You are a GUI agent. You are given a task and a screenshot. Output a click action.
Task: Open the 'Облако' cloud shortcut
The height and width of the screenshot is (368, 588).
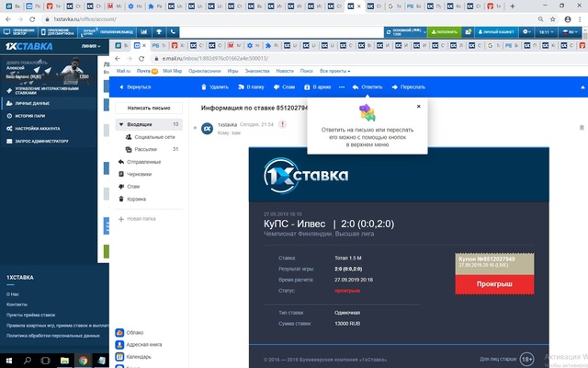[130, 333]
